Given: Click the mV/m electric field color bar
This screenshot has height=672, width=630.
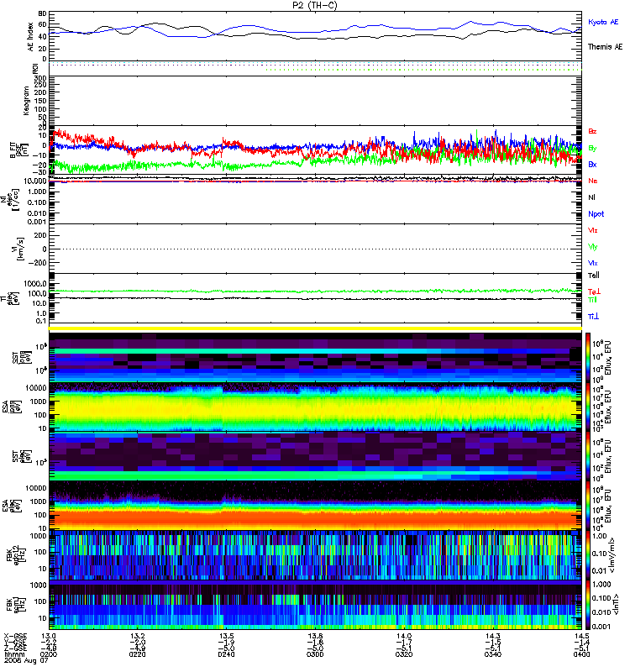Looking at the screenshot, I should [x=588, y=555].
